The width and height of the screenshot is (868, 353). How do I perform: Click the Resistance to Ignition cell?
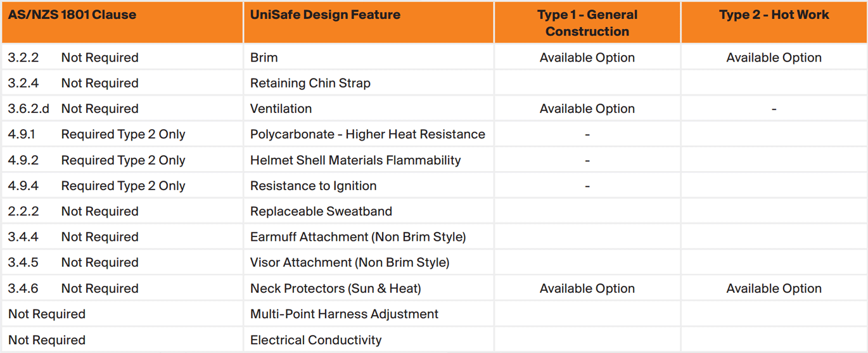click(x=369, y=186)
